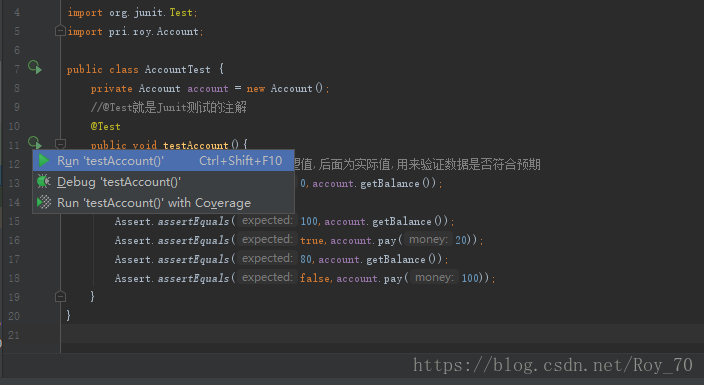Click the value 80 on line 17

point(306,259)
